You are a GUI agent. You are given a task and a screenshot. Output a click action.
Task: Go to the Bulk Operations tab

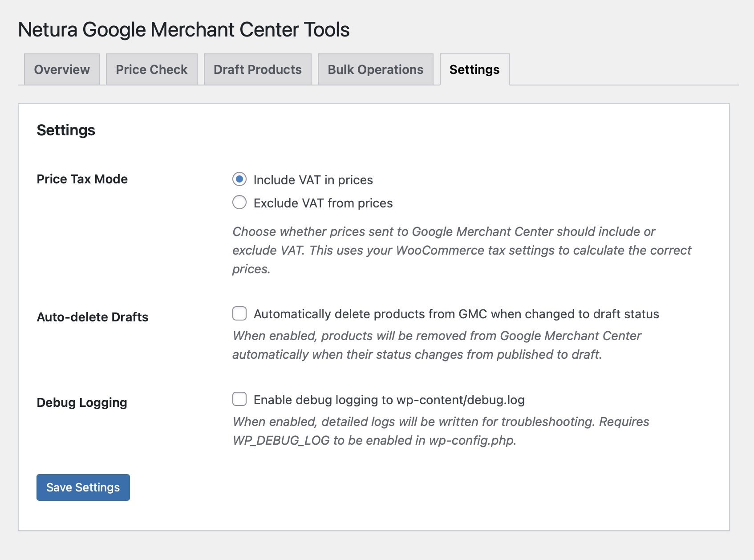pyautogui.click(x=375, y=69)
